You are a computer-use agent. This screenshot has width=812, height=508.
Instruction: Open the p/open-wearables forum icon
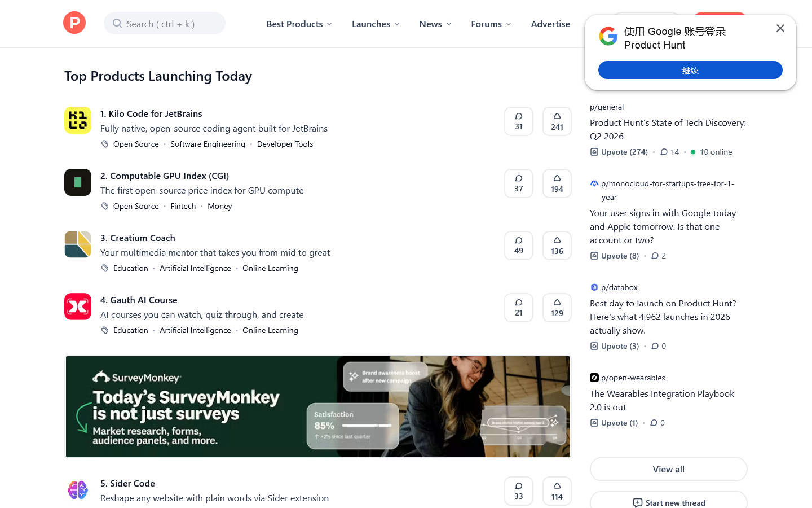tap(594, 378)
